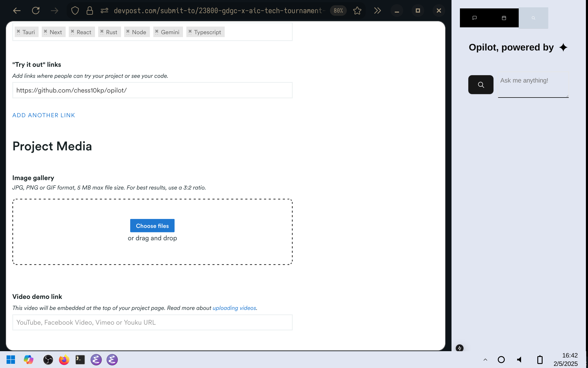Open the shield tracking protection icon
588x368 pixels.
75,11
